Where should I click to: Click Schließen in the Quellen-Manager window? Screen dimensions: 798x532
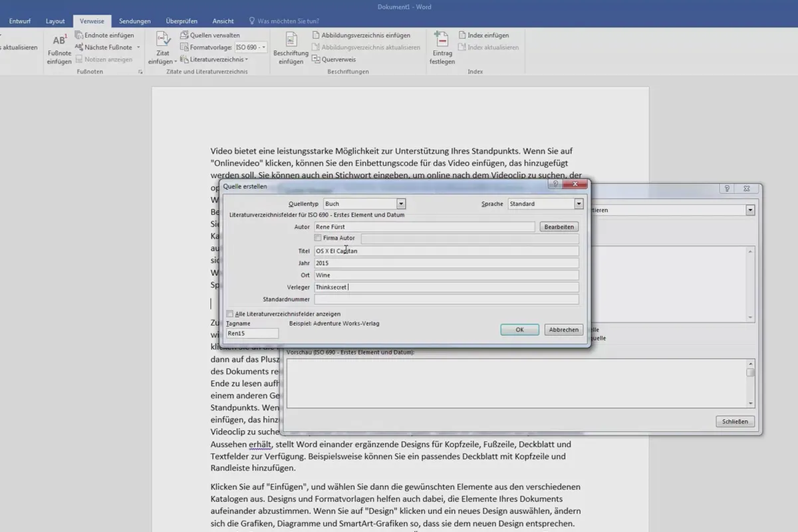[735, 421]
